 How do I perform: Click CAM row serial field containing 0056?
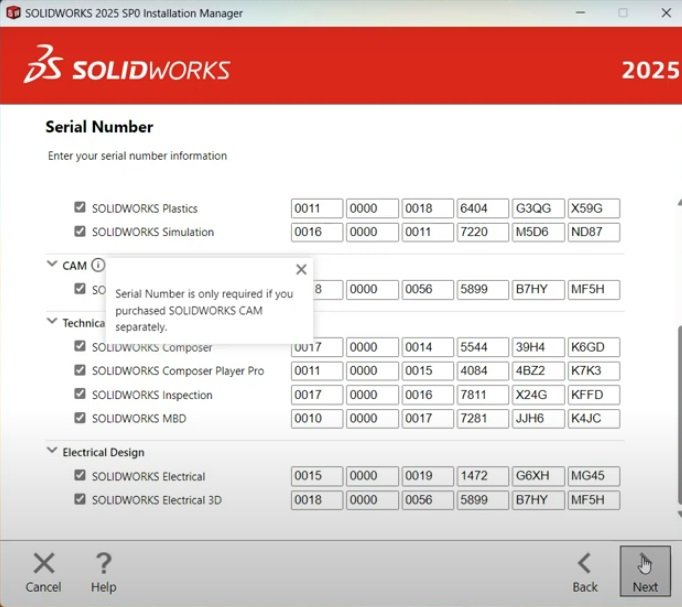click(x=428, y=290)
